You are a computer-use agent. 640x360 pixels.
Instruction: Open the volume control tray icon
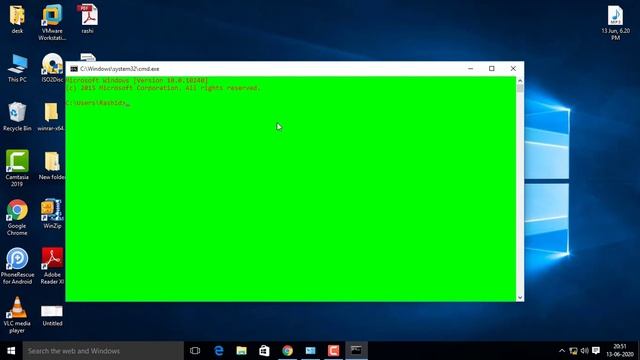(584, 351)
